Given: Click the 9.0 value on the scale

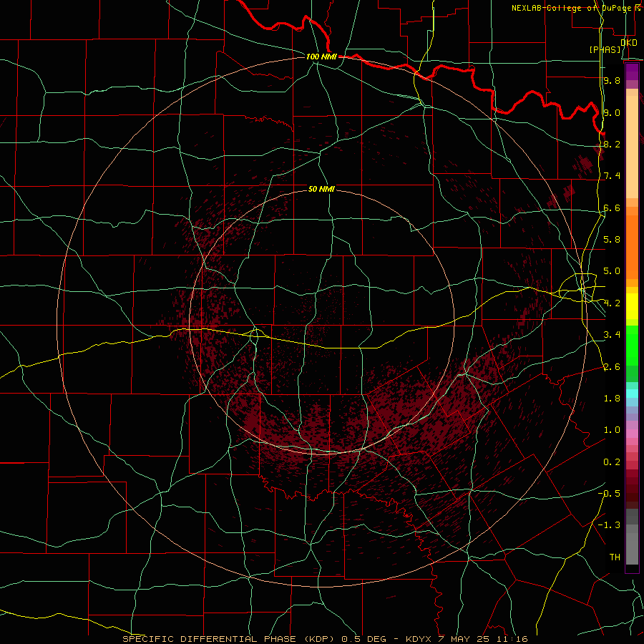Looking at the screenshot, I should click(x=612, y=112).
